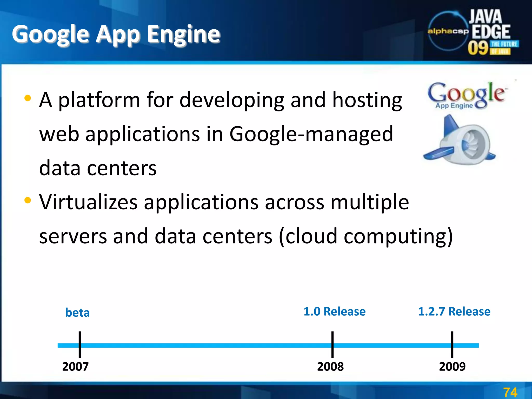
Task: Click the year label 2009
Action: pyautogui.click(x=452, y=367)
